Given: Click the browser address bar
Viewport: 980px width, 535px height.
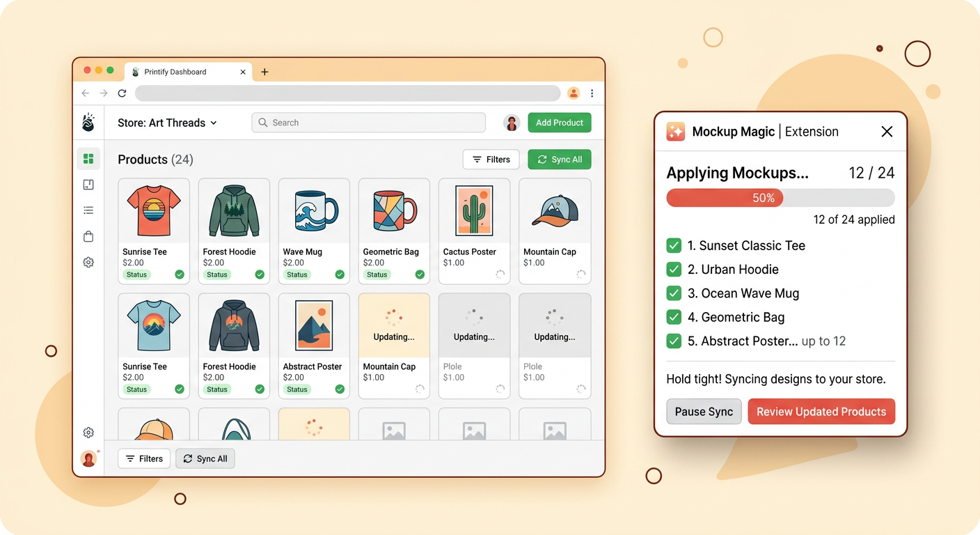Looking at the screenshot, I should tap(347, 93).
